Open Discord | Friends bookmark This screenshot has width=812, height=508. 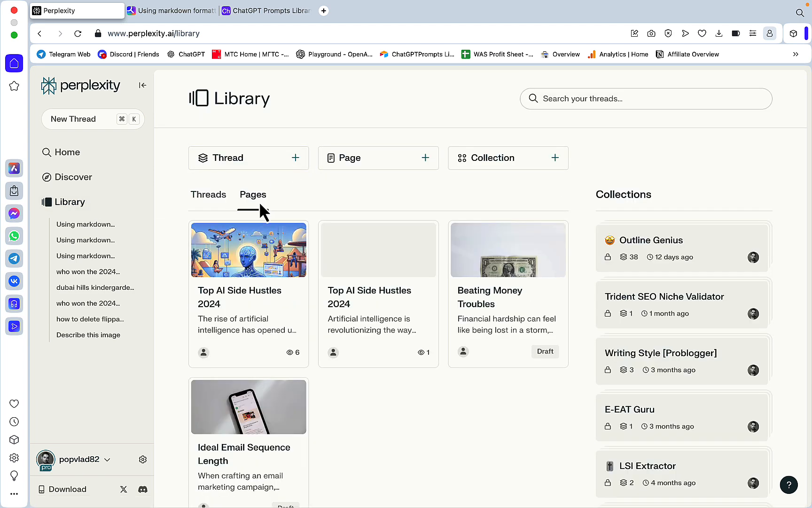click(128, 54)
